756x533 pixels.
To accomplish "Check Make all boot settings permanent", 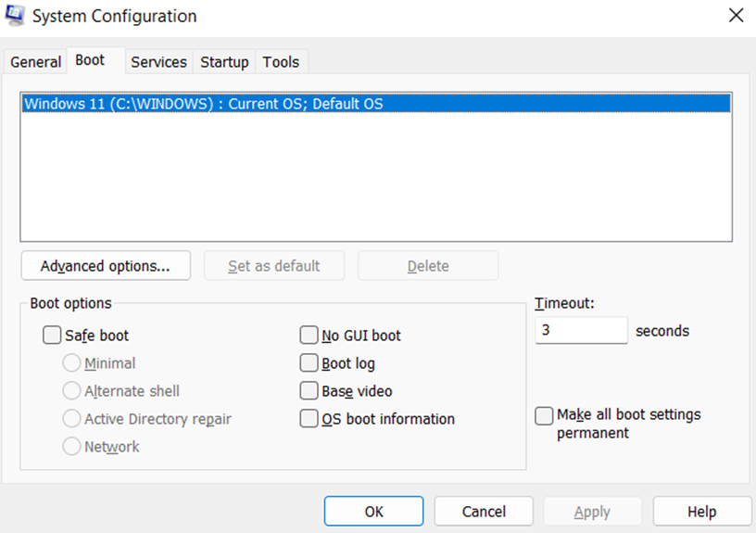I will click(545, 415).
